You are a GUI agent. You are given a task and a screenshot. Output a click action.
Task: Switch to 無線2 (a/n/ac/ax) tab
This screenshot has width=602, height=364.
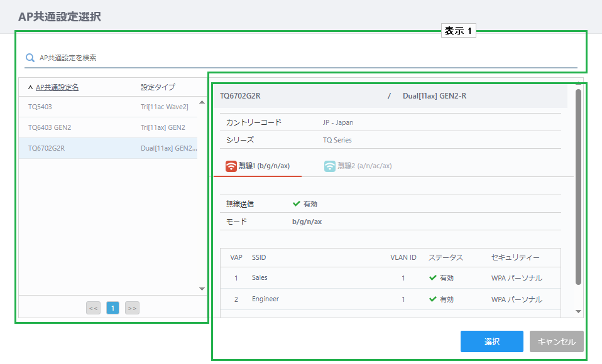click(358, 166)
